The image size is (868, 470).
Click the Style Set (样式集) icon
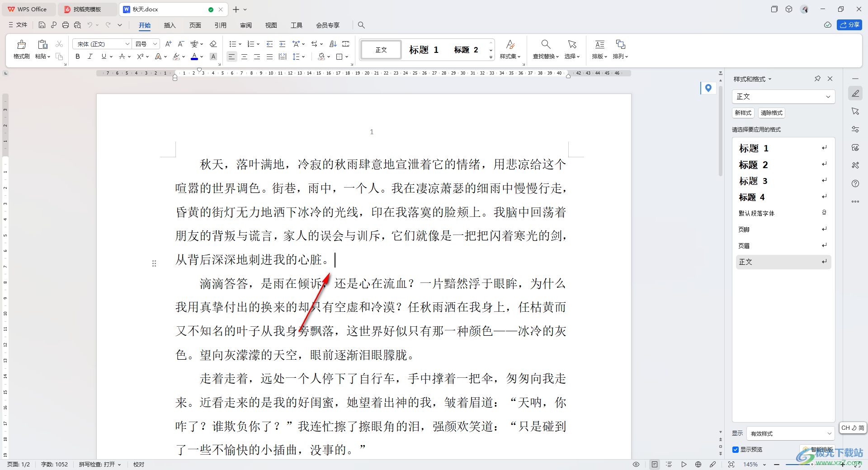click(510, 44)
